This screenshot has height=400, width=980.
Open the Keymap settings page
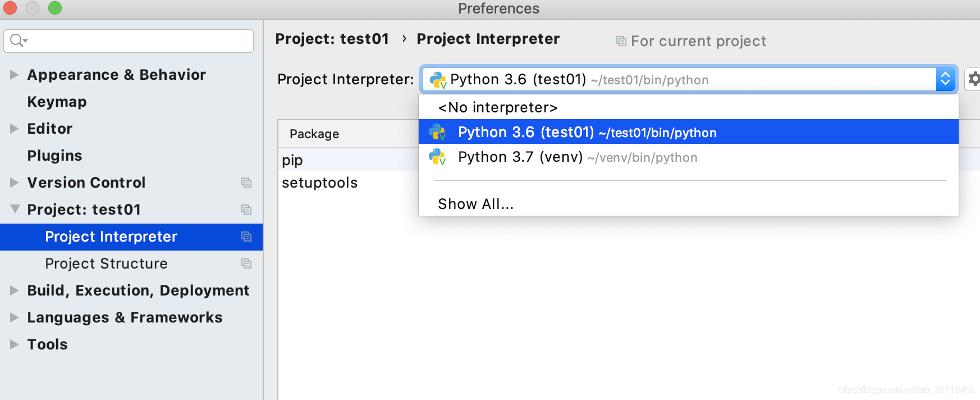[x=57, y=102]
